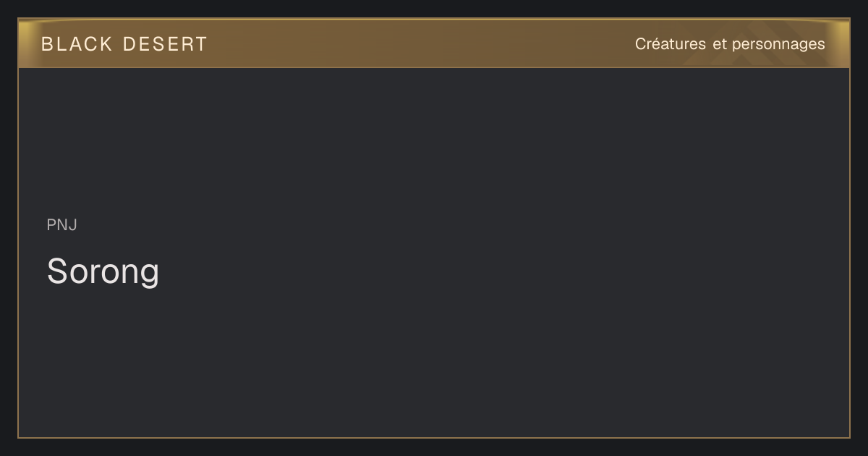868x456 pixels.
Task: Click the word BLACK in the header
Action: coord(77,44)
